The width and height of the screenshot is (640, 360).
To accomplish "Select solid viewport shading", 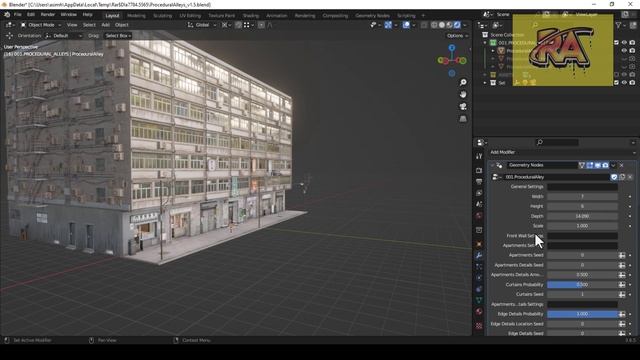I will (442, 25).
